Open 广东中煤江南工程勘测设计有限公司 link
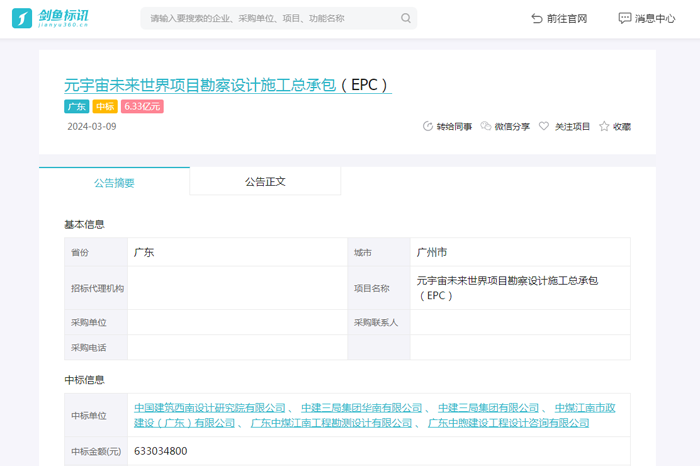This screenshot has width=700, height=466. [x=331, y=423]
